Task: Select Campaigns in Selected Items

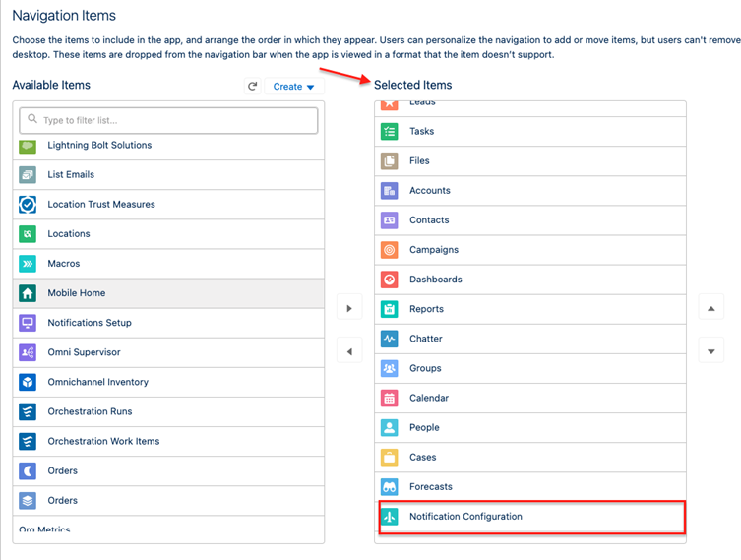Action: pos(530,250)
